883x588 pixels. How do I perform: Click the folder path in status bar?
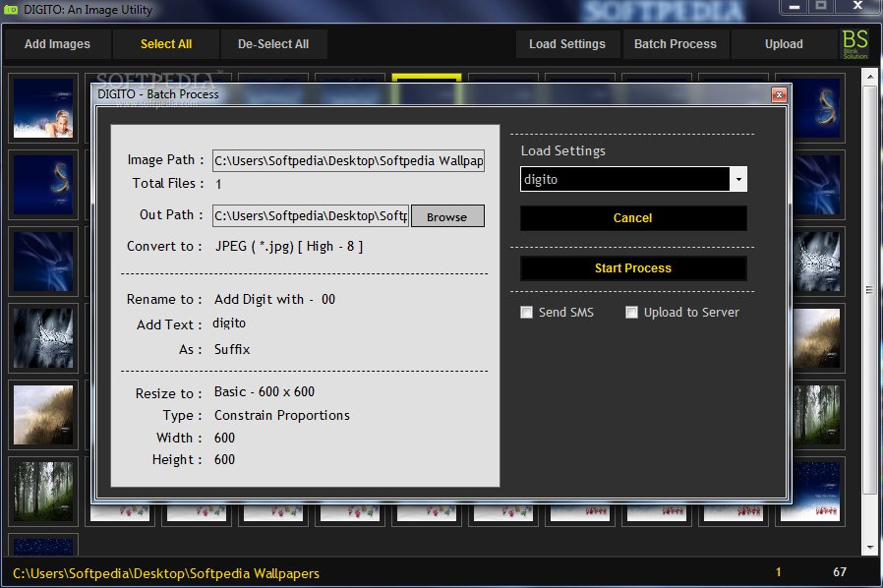166,573
